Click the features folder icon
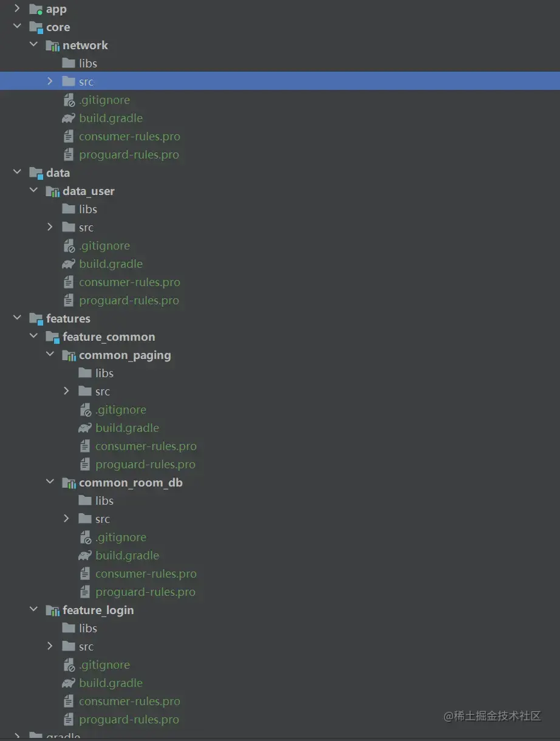Image resolution: width=560 pixels, height=741 pixels. [x=36, y=319]
